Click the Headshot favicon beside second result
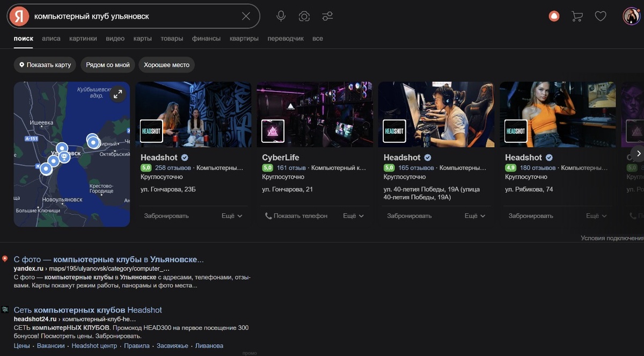 point(5,310)
